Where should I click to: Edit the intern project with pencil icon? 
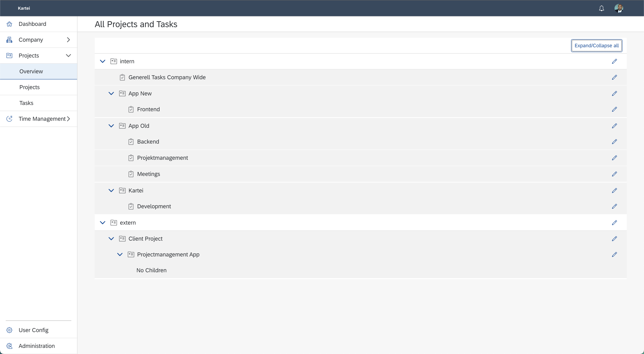tap(615, 61)
